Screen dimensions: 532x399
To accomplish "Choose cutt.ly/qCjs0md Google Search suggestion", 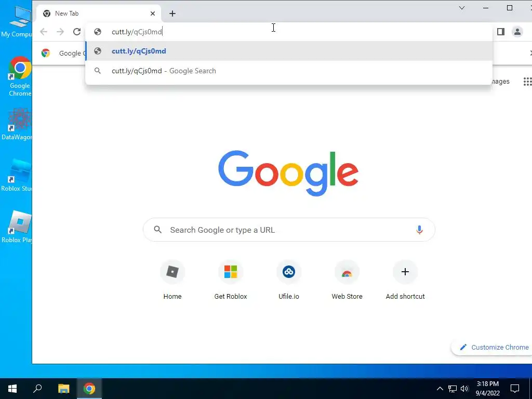I will click(x=289, y=71).
